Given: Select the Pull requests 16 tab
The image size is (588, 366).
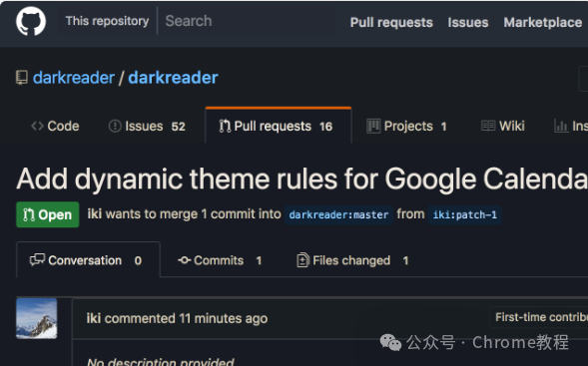Looking at the screenshot, I should 279,126.
